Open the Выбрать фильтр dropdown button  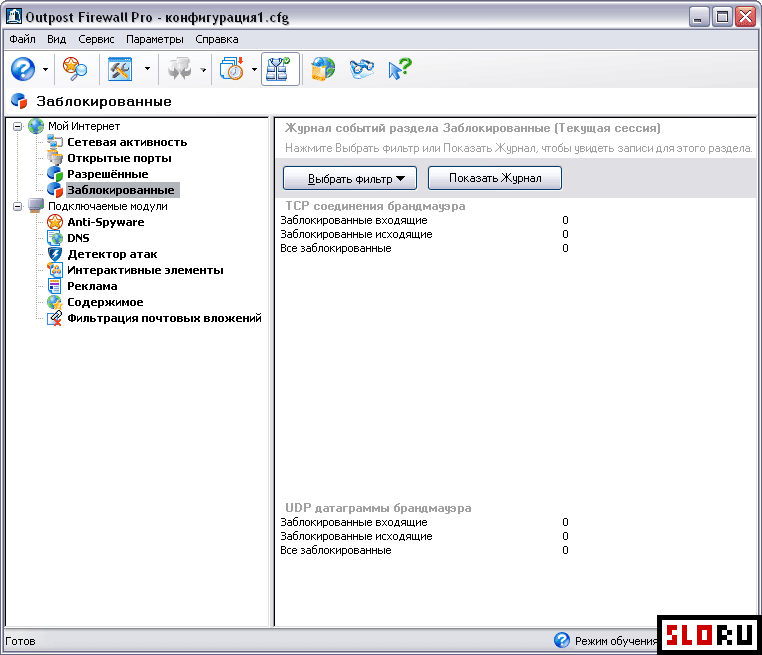(350, 178)
